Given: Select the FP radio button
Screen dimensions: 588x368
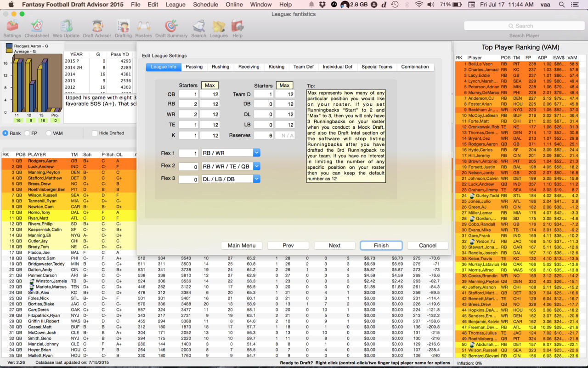Looking at the screenshot, I should 28,133.
